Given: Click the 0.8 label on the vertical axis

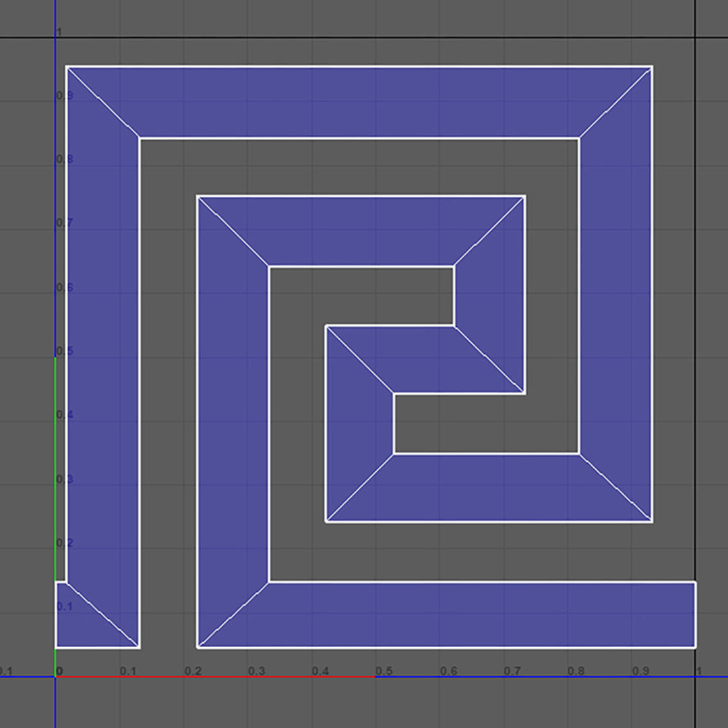Looking at the screenshot, I should pyautogui.click(x=65, y=159).
